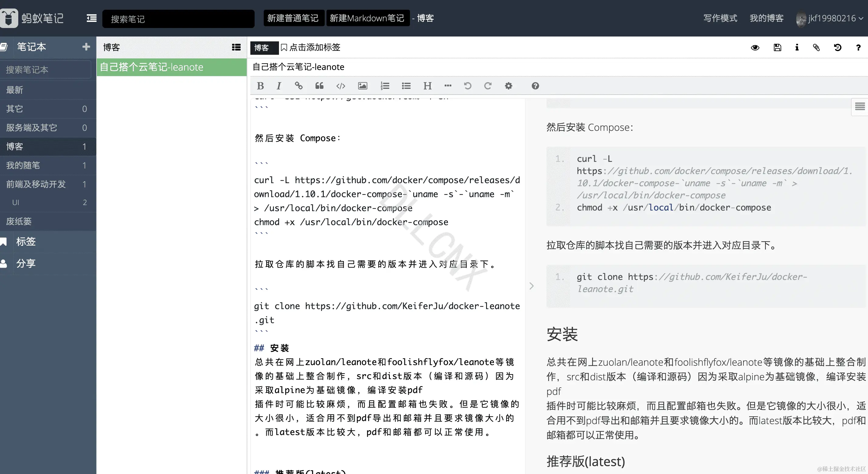
Task: Click the 搜索笔记 search field
Action: [178, 19]
